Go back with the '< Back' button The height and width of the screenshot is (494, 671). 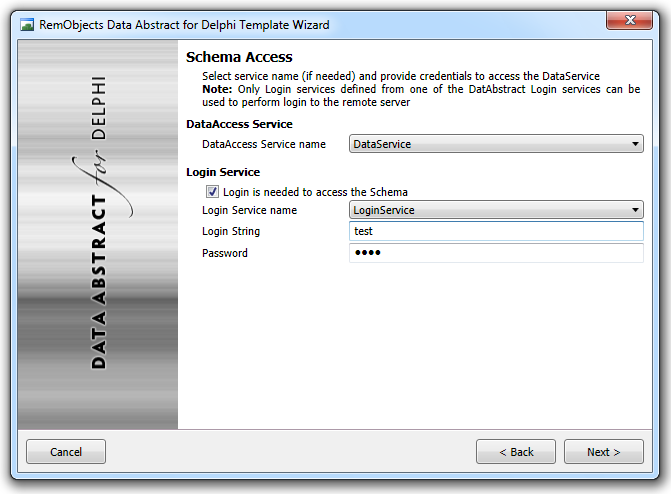pos(516,452)
